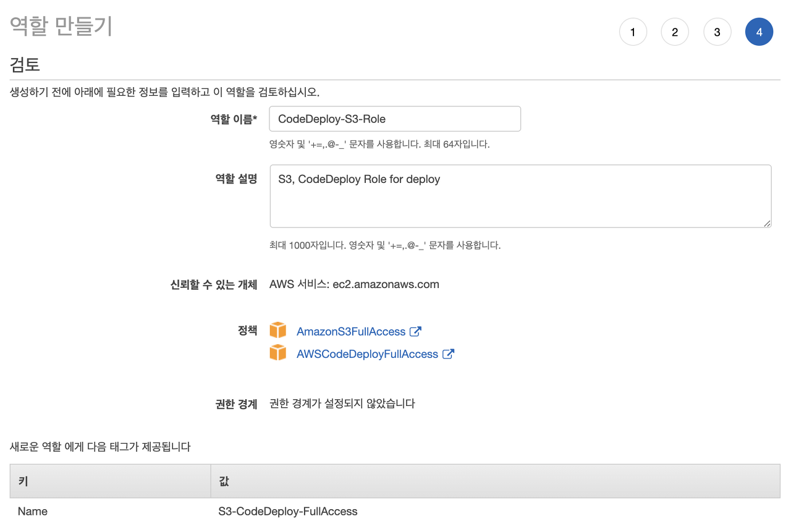The width and height of the screenshot is (791, 532).
Task: Click the orange policy cube icon beside AWSCodeDeployFullAccess
Action: pos(278,352)
